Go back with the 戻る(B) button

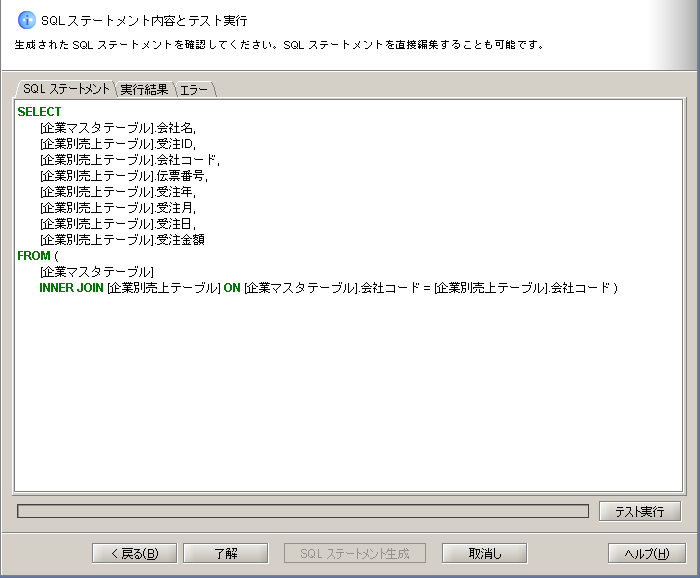[x=133, y=553]
